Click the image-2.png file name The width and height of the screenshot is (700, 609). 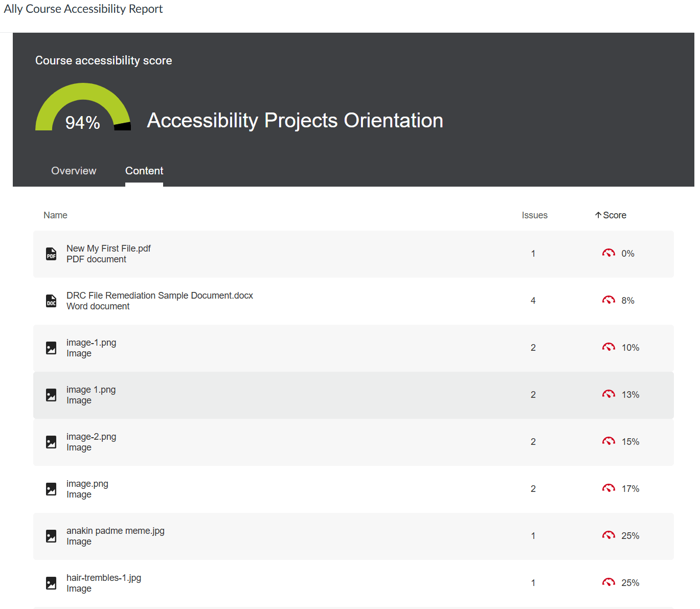[91, 436]
